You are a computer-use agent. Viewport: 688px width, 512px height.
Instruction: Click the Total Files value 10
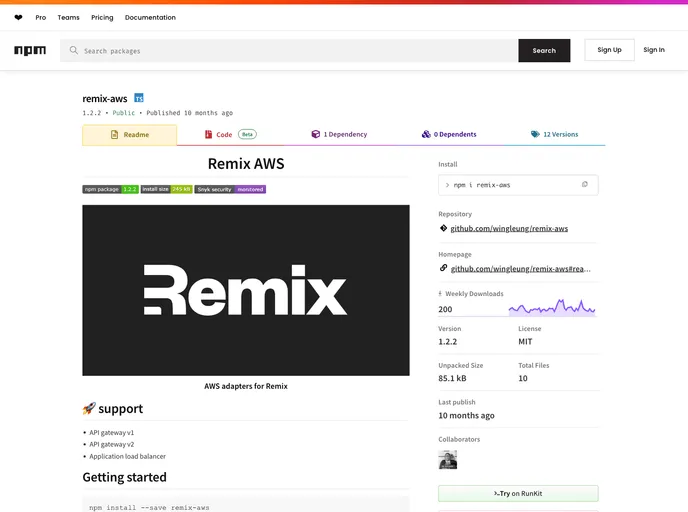click(523, 378)
